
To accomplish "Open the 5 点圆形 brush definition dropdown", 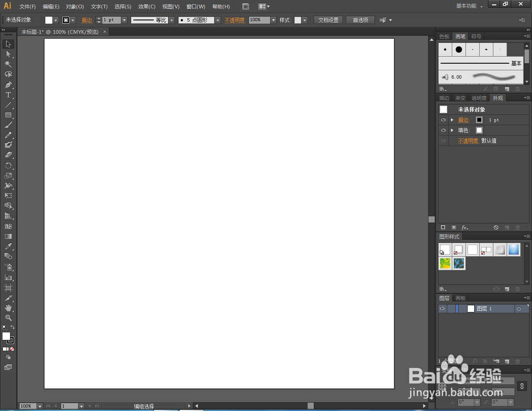I will pyautogui.click(x=218, y=20).
